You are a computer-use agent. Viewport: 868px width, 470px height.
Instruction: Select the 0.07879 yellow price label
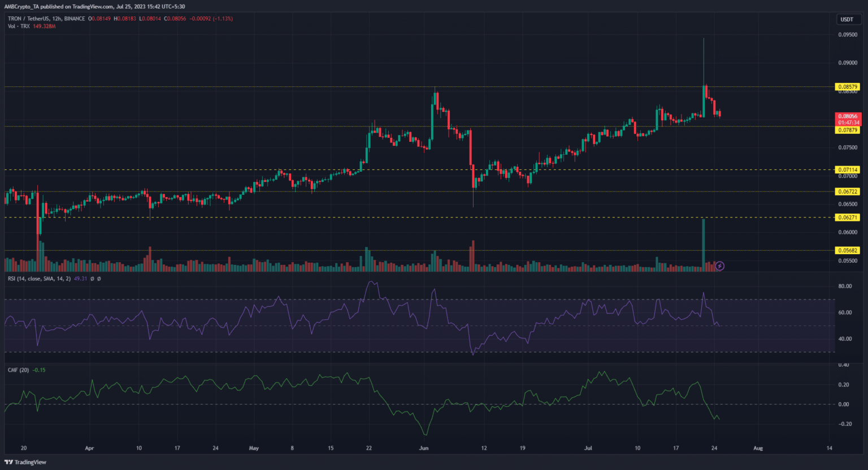847,130
